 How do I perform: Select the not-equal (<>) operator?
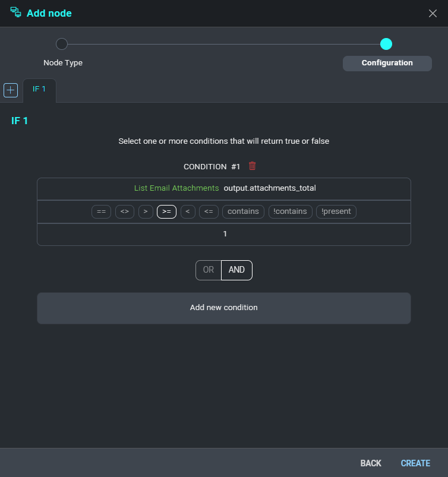click(124, 211)
